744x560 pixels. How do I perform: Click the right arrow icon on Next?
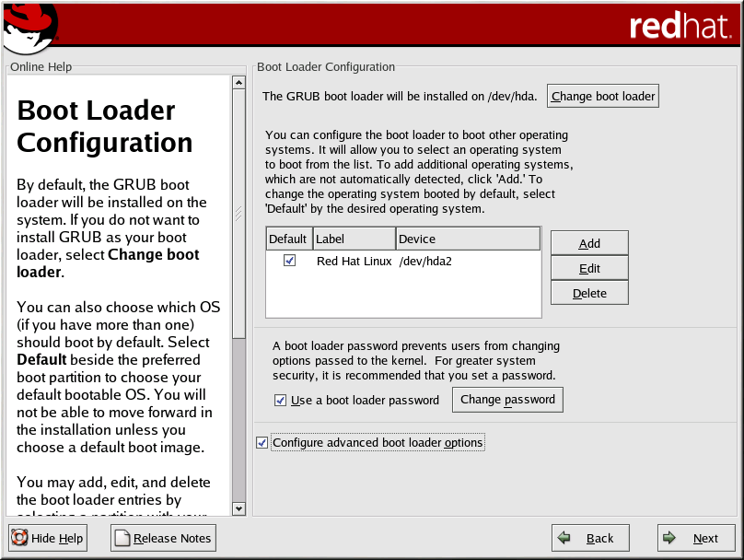pos(670,538)
